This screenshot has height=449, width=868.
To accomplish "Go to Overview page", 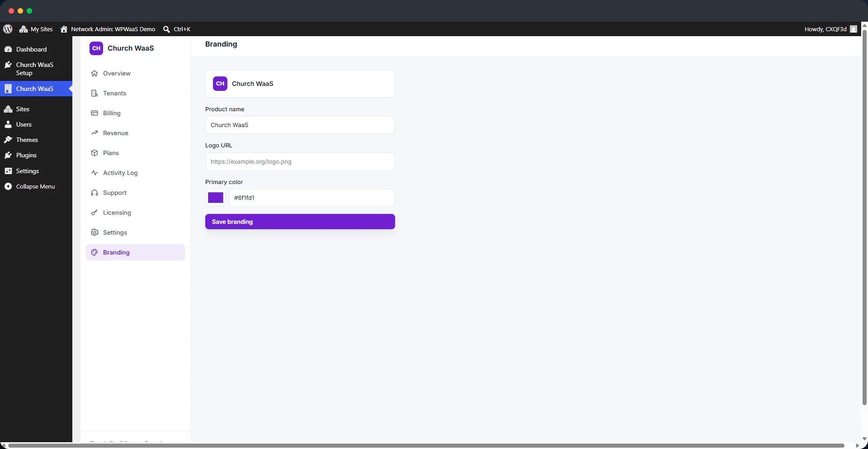I will (x=135, y=73).
